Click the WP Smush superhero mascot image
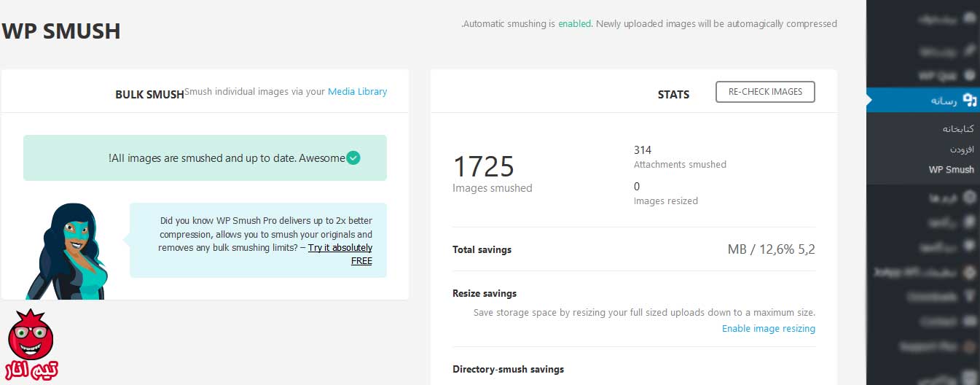 pos(66,252)
